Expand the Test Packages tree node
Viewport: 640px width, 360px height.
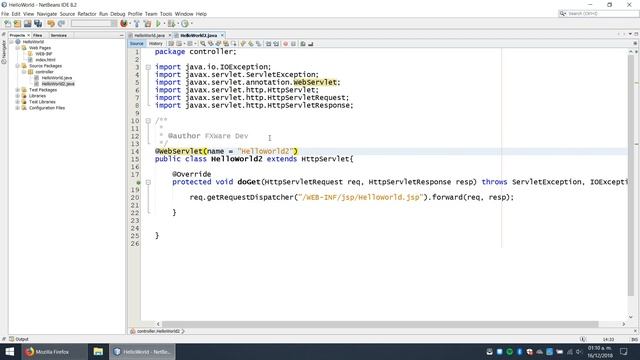click(18, 90)
